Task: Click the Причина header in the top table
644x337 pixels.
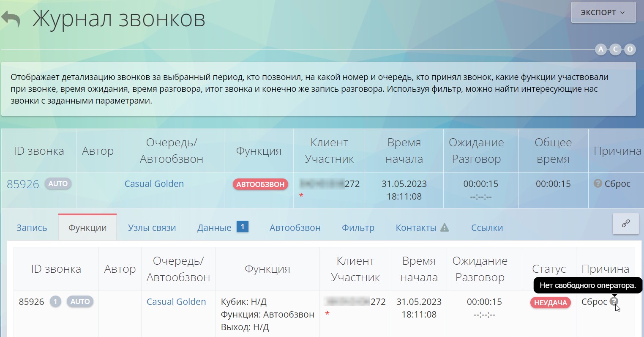Action: [617, 151]
